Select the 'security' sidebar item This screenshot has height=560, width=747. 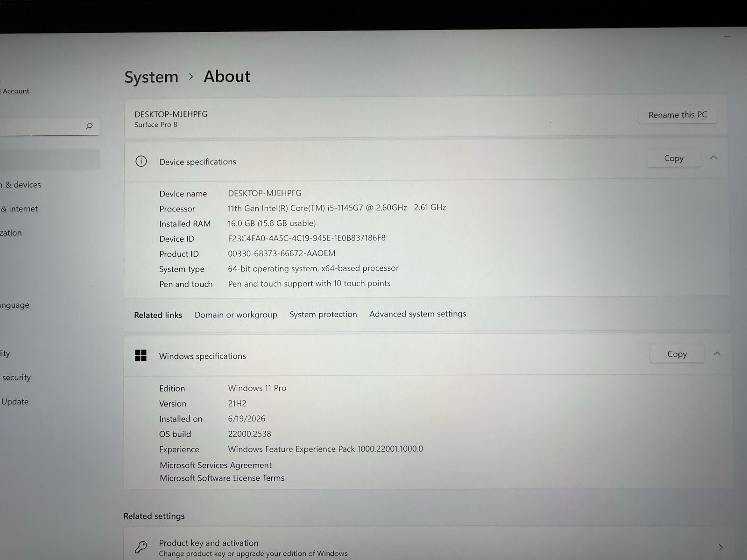pyautogui.click(x=16, y=378)
